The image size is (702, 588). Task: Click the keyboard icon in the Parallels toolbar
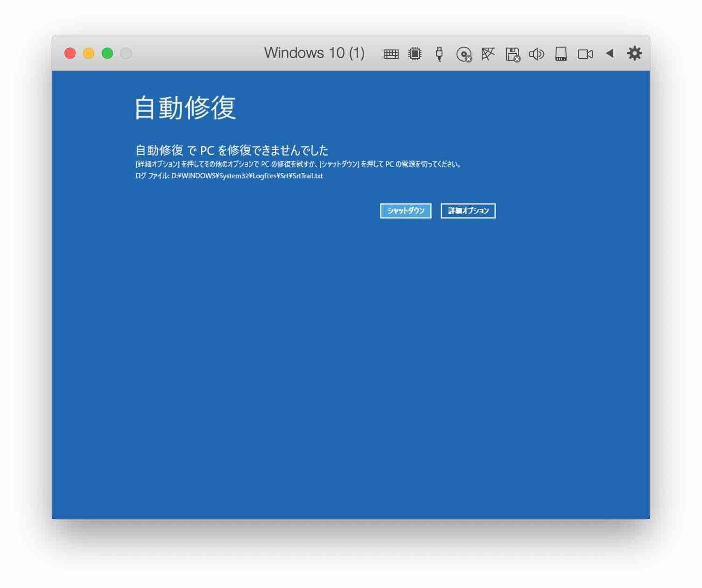391,54
